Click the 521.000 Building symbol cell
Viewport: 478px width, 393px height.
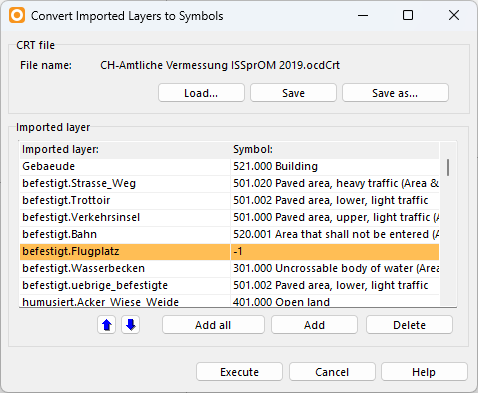[x=335, y=166]
